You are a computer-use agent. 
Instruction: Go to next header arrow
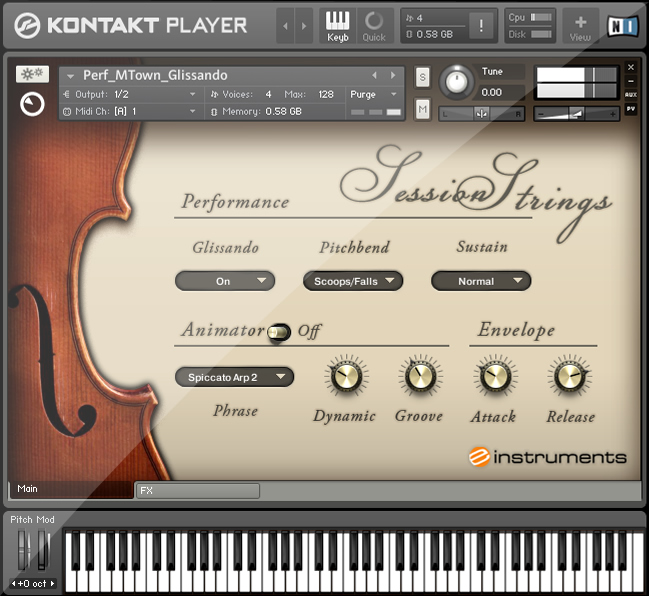pos(304,26)
